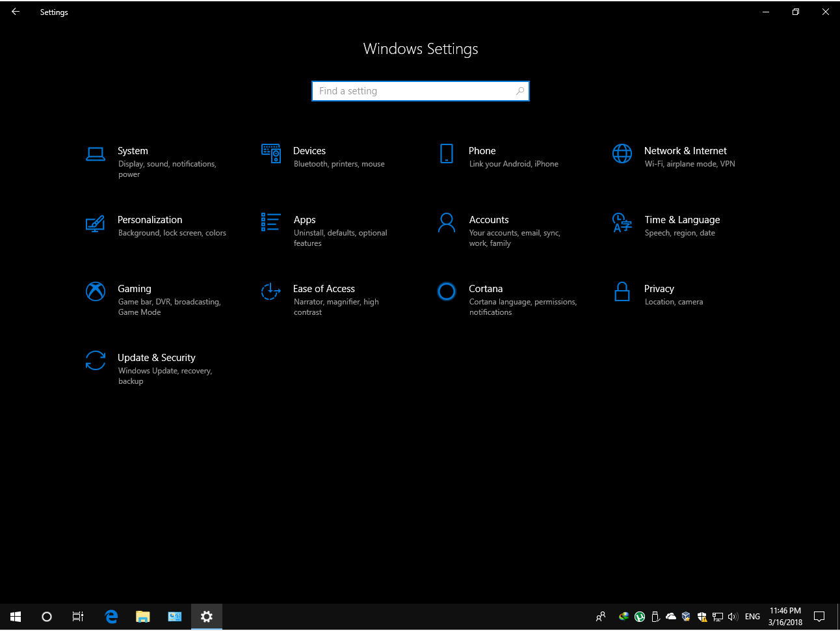This screenshot has height=631, width=840.
Task: Open the System category title
Action: 133,151
